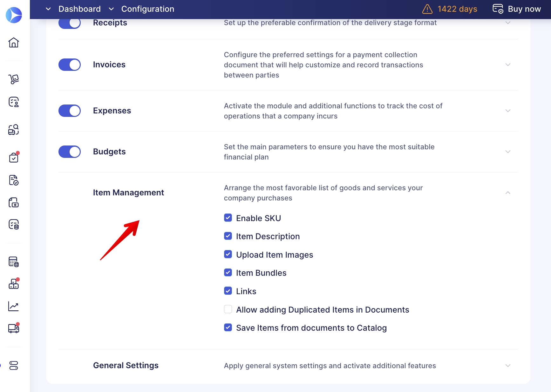Uncheck Save Items from documents to Catalog
This screenshot has height=392, width=551.
(x=228, y=328)
